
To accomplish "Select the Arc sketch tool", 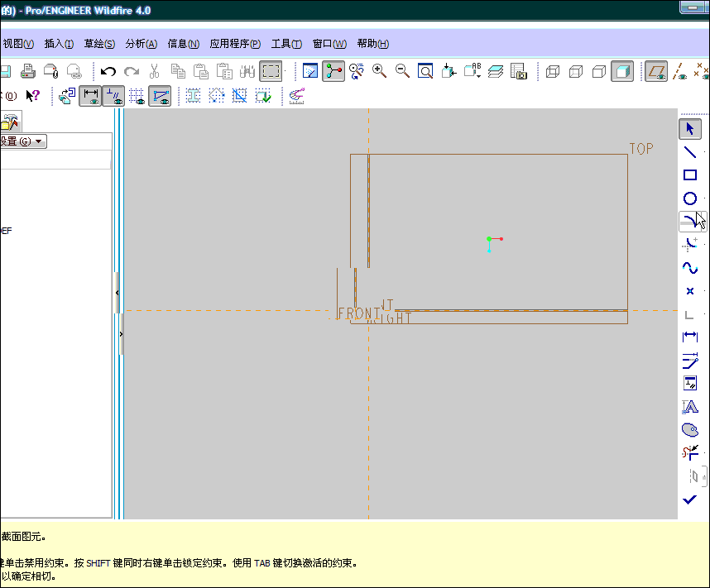I will (x=690, y=222).
